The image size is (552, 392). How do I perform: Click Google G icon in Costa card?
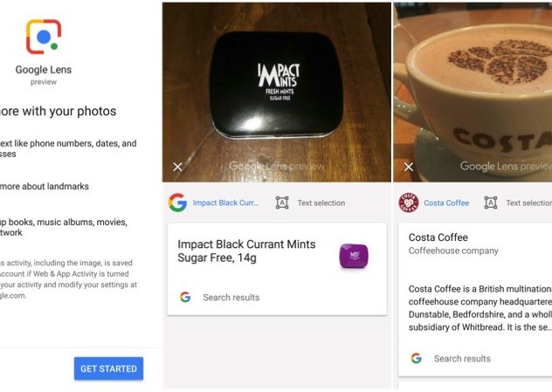point(416,358)
